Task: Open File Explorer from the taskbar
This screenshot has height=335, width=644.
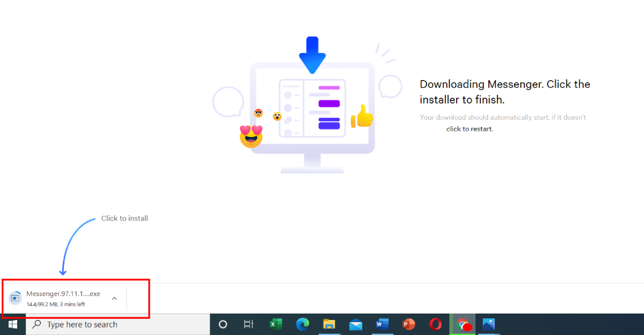Action: 329,324
